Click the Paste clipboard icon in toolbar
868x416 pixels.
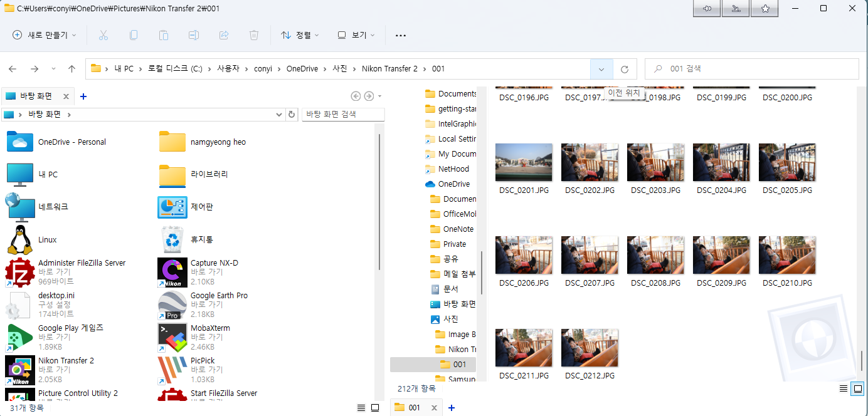pyautogui.click(x=164, y=35)
